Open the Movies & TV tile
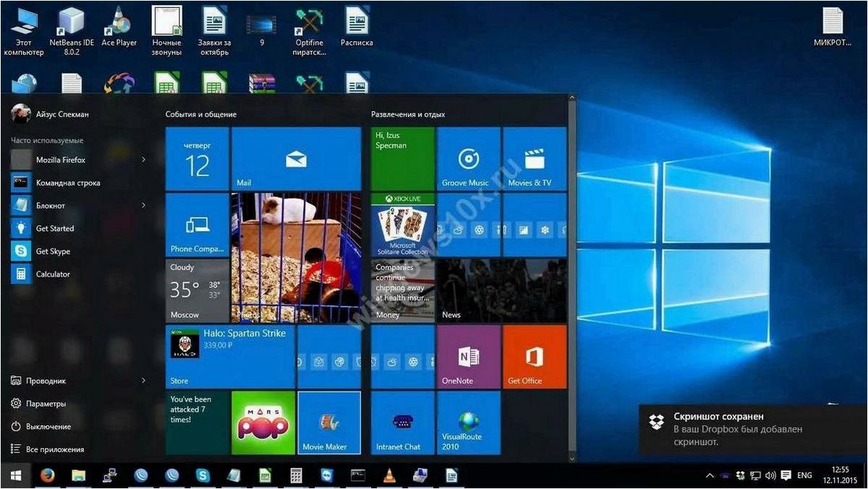Image resolution: width=868 pixels, height=489 pixels. tap(535, 158)
